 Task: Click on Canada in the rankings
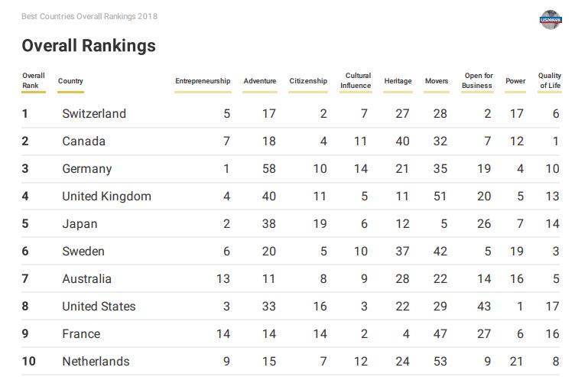click(x=84, y=141)
